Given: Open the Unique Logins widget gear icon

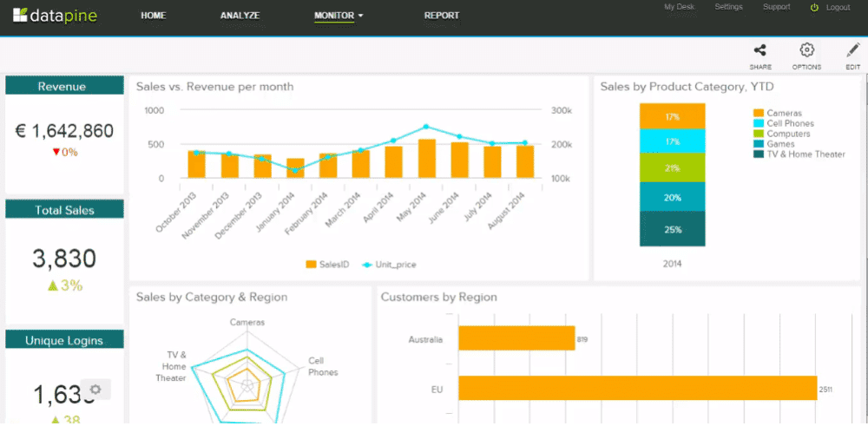Looking at the screenshot, I should (95, 390).
